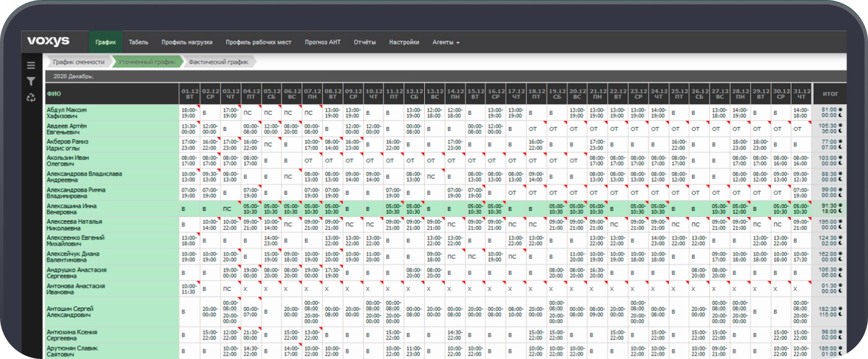Click the 01.12 ВТ date column header
868x359 pixels.
pyautogui.click(x=190, y=94)
